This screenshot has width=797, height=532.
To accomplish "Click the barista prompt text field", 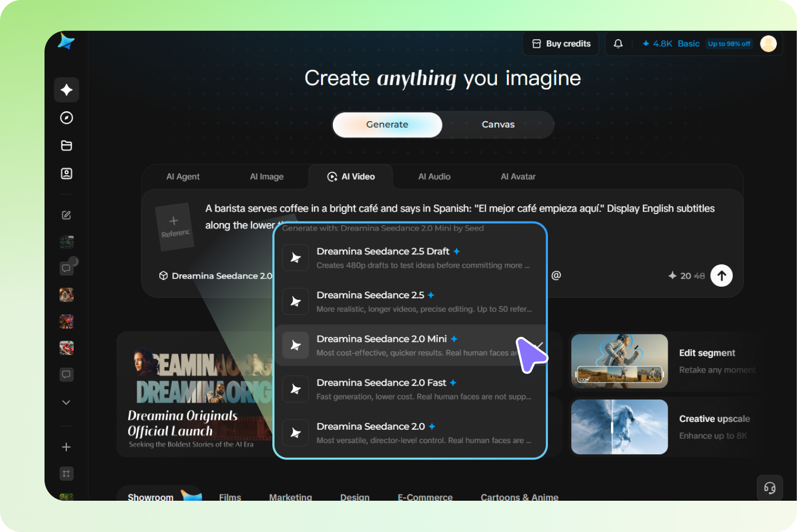I will [460, 217].
